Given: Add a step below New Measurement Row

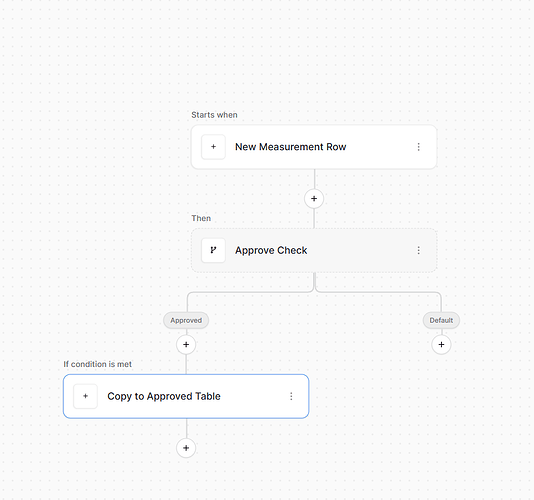Looking at the screenshot, I should click(x=314, y=199).
